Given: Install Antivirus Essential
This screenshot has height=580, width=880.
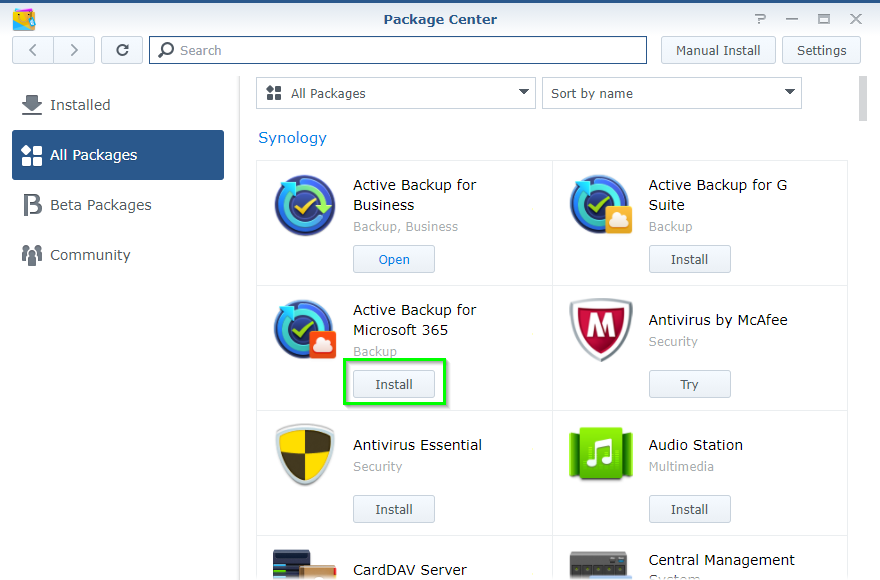Looking at the screenshot, I should click(394, 509).
